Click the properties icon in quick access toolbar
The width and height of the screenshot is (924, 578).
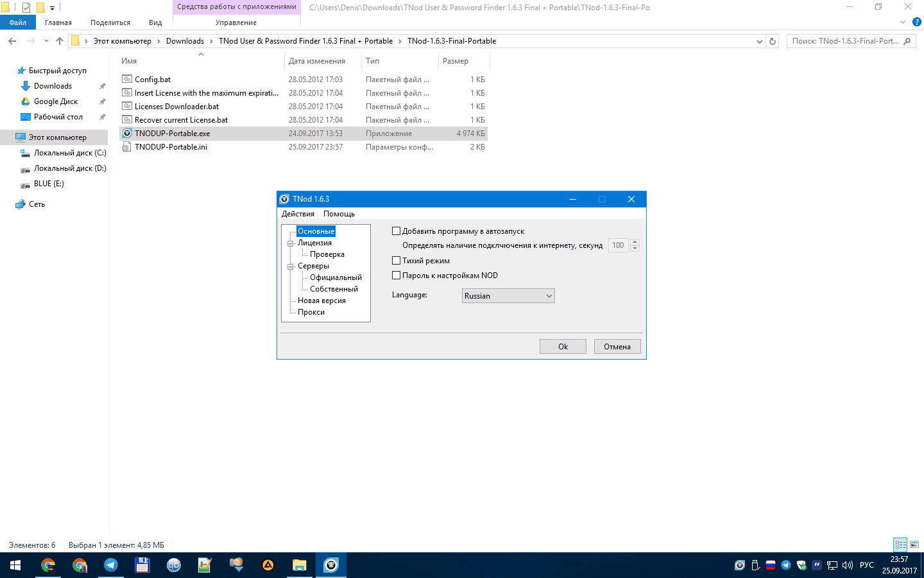click(x=26, y=8)
